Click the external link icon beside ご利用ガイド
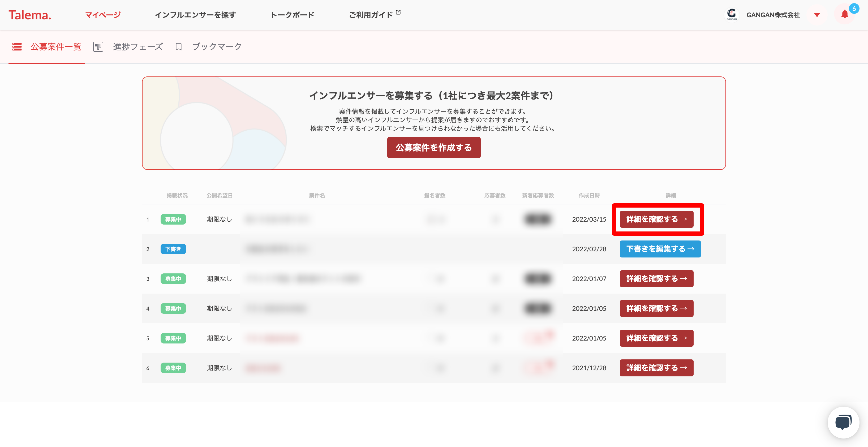Screen dimensions: 868x447 (398, 12)
